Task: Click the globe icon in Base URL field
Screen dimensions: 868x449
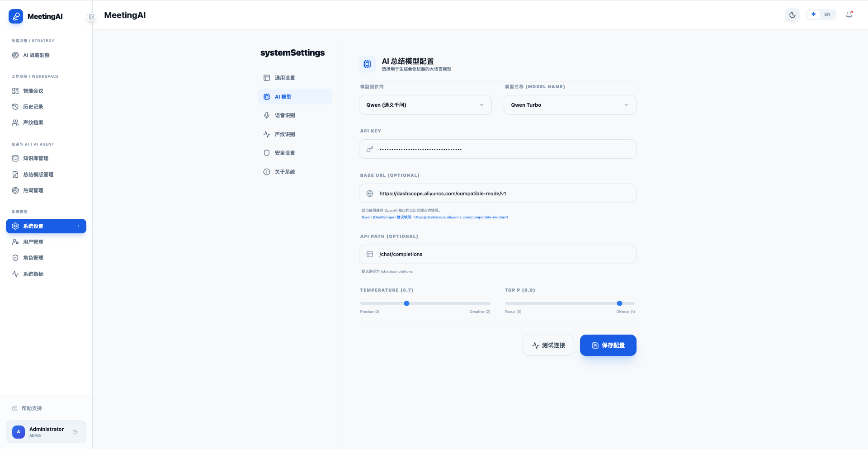Action: (370, 194)
